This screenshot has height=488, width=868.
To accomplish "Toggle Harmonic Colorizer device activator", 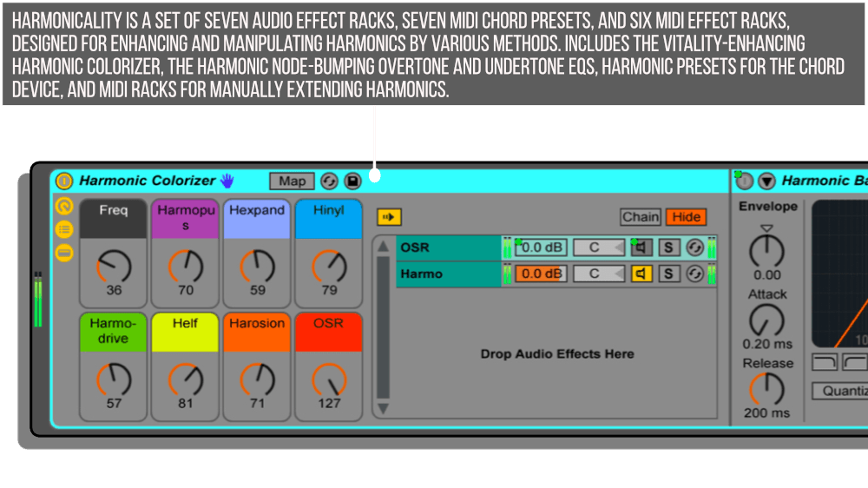I will (x=64, y=181).
